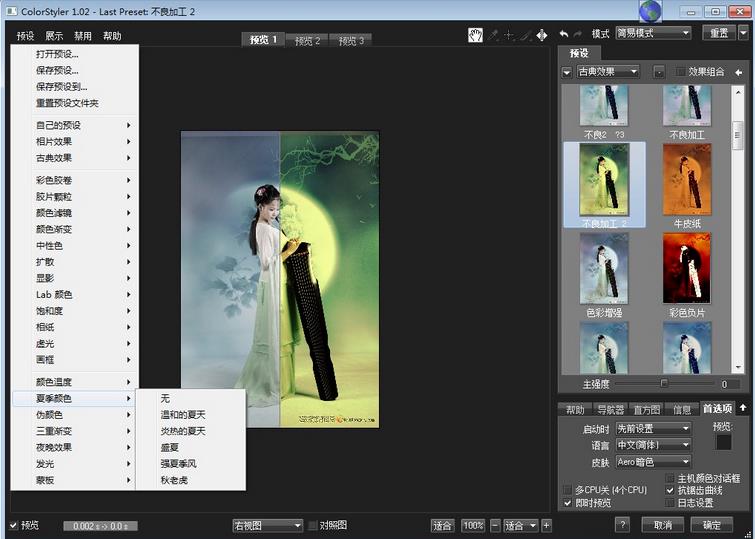
Task: Click the 主强度 slider handle
Action: 663,383
